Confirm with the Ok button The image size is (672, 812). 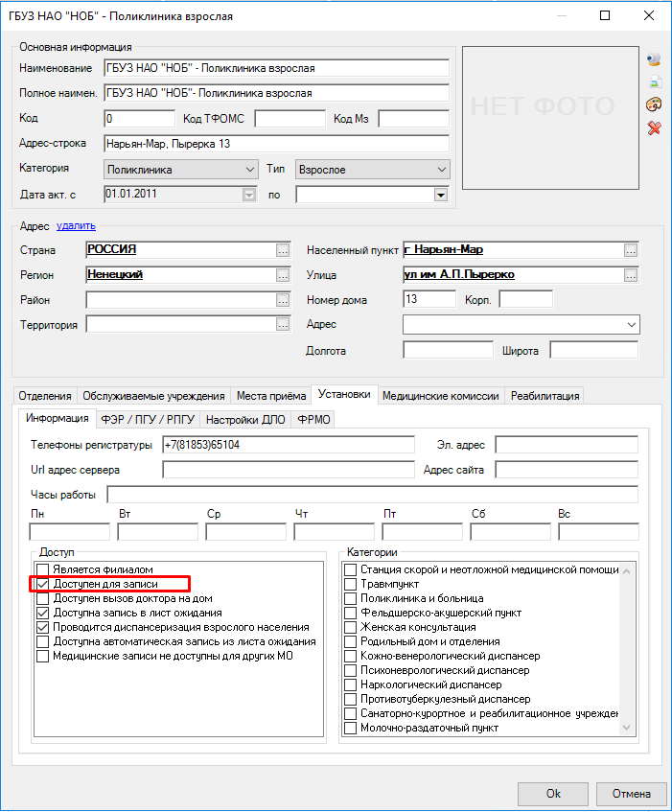(x=553, y=794)
